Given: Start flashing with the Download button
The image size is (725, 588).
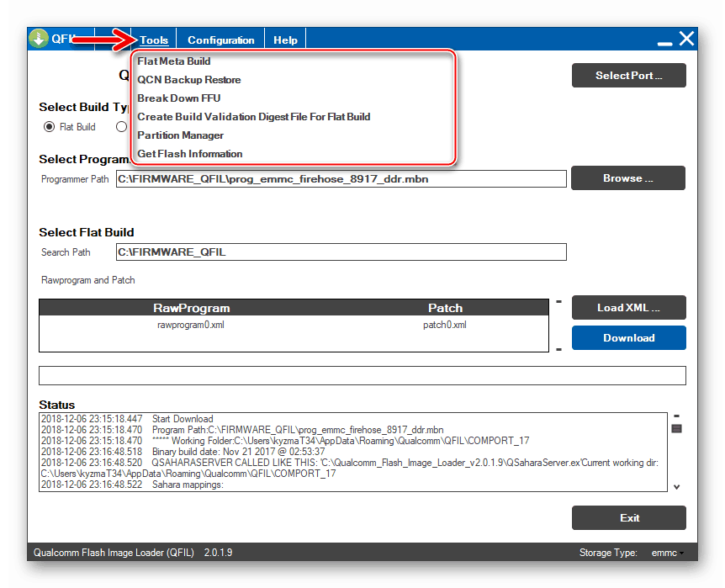Looking at the screenshot, I should (x=628, y=337).
